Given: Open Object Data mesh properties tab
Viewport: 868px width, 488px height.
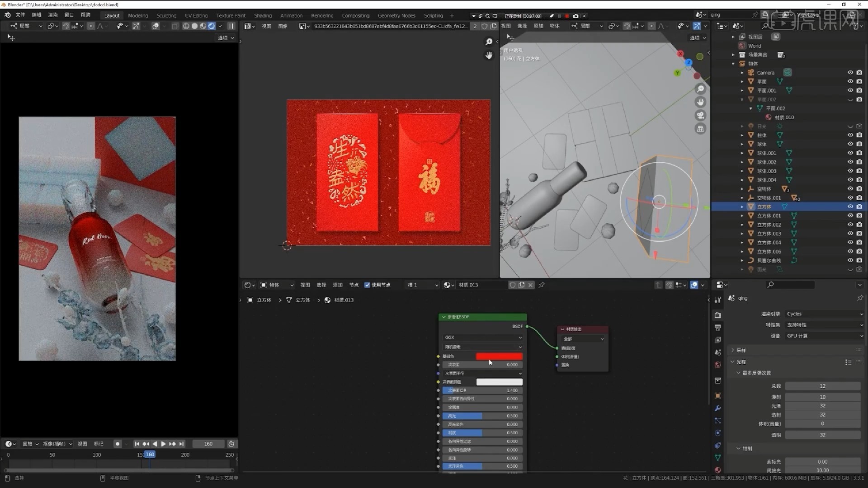Looking at the screenshot, I should click(x=718, y=458).
